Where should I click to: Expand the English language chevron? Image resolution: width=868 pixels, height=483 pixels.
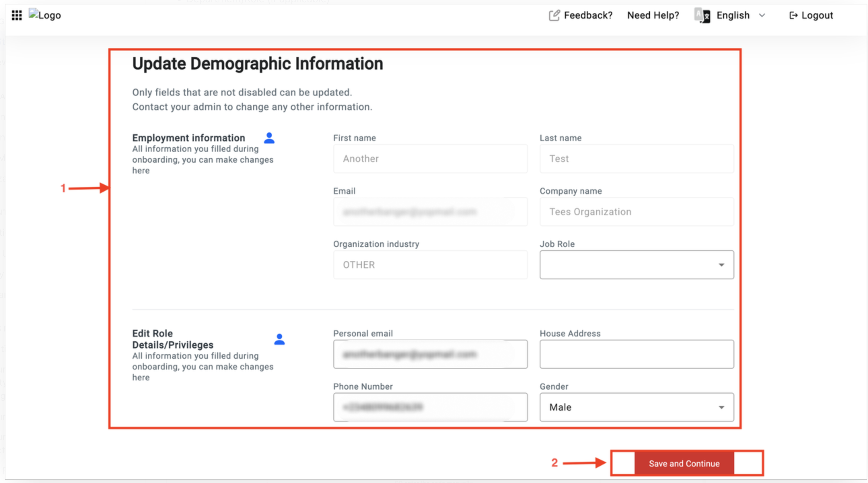[762, 15]
